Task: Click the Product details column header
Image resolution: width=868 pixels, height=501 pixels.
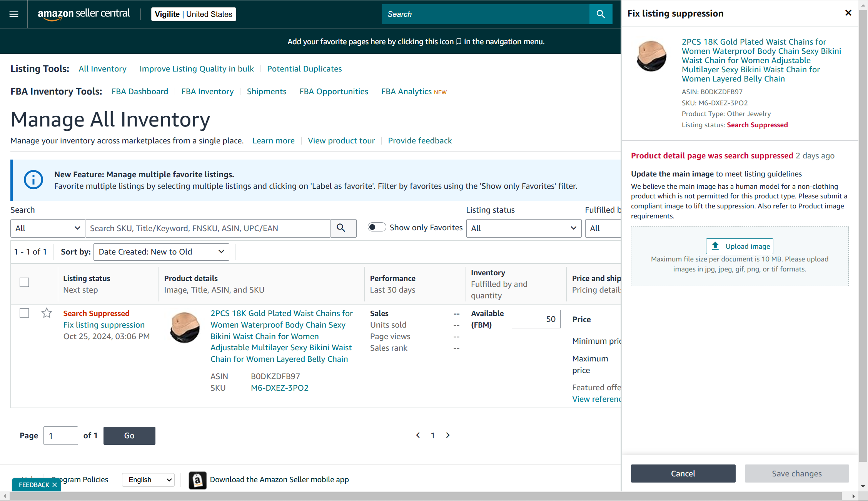Action: pos(191,278)
